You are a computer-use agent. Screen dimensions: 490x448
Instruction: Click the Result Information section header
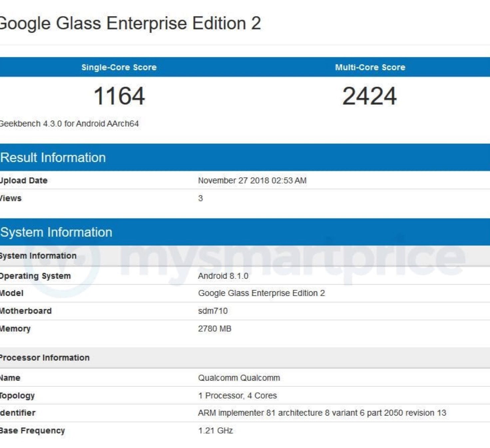coord(53,158)
